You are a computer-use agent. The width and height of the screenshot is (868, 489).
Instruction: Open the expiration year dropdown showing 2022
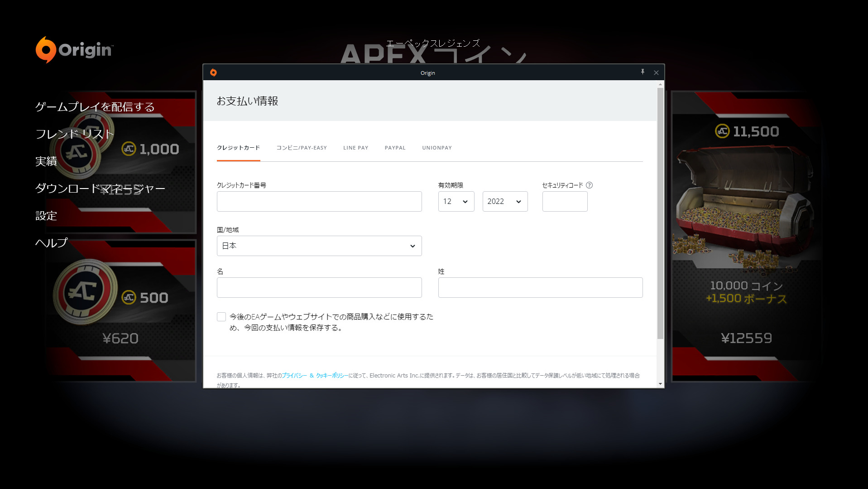tap(504, 201)
